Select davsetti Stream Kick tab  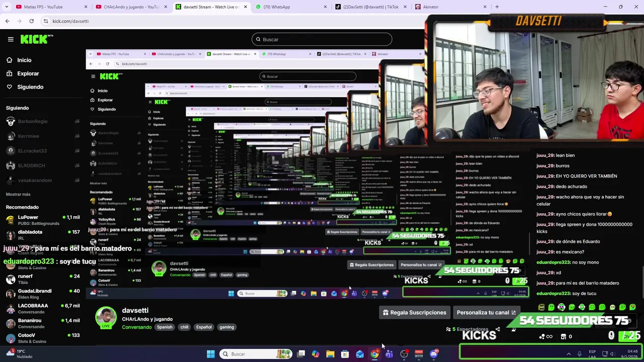click(211, 7)
